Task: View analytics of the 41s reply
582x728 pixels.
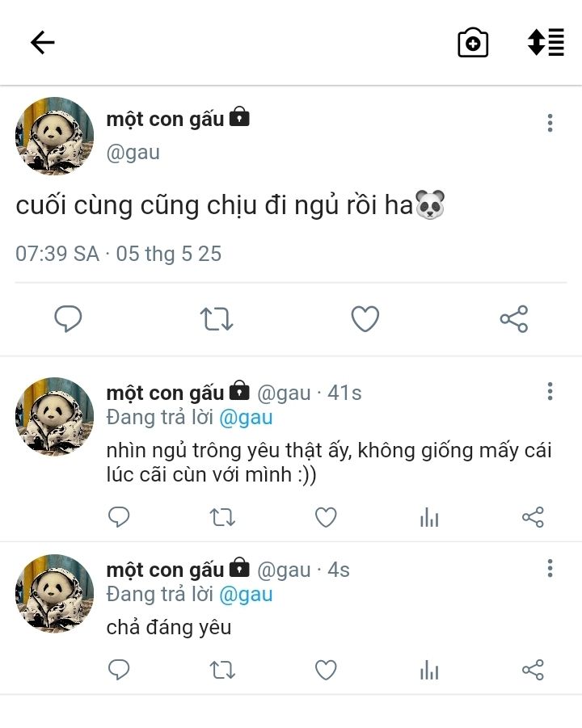Action: [429, 517]
